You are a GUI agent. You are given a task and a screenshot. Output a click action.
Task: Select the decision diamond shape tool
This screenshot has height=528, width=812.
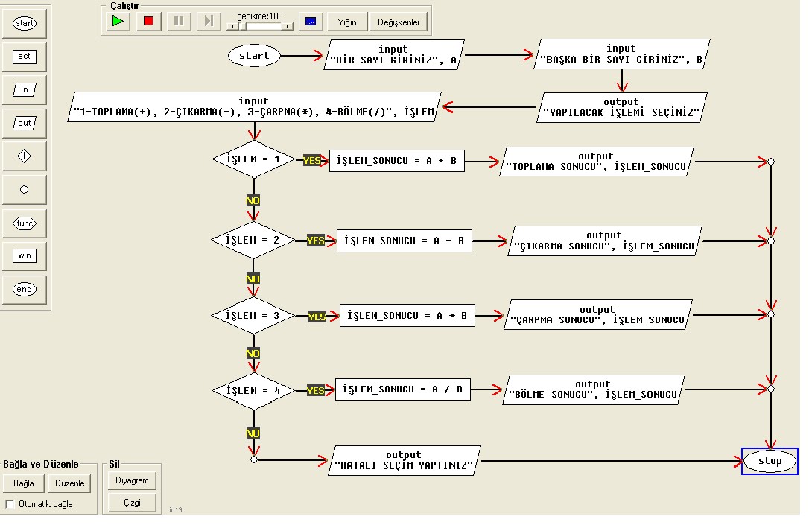(x=23, y=156)
